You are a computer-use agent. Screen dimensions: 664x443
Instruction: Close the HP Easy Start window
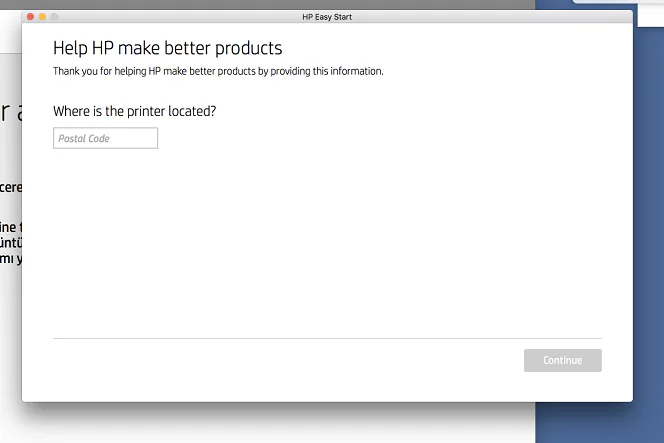click(x=30, y=17)
